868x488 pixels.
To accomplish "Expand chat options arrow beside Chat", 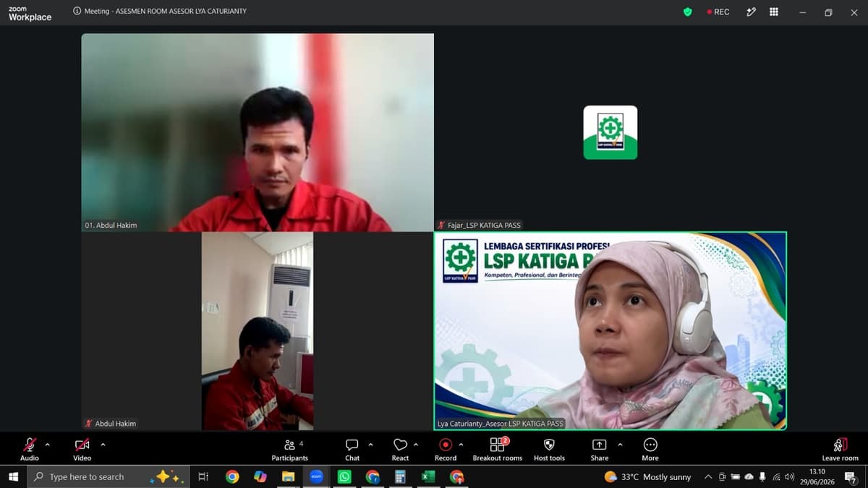I will pyautogui.click(x=370, y=445).
